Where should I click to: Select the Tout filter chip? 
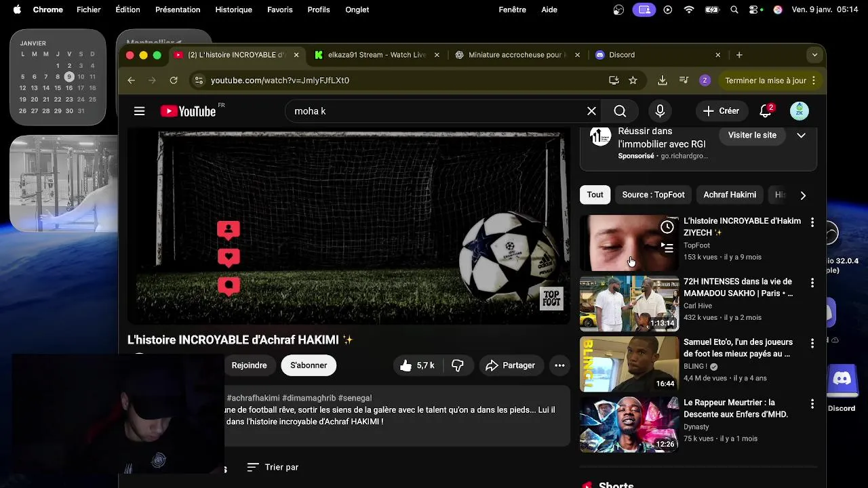click(x=595, y=195)
